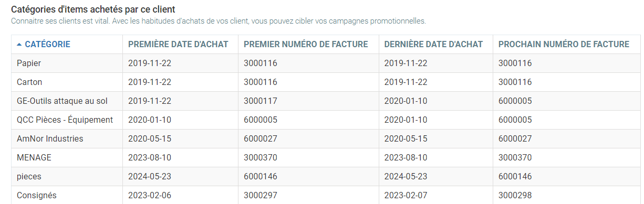The image size is (644, 204).
Task: Click the Catégories d'items achetés heading
Action: pyautogui.click(x=93, y=9)
